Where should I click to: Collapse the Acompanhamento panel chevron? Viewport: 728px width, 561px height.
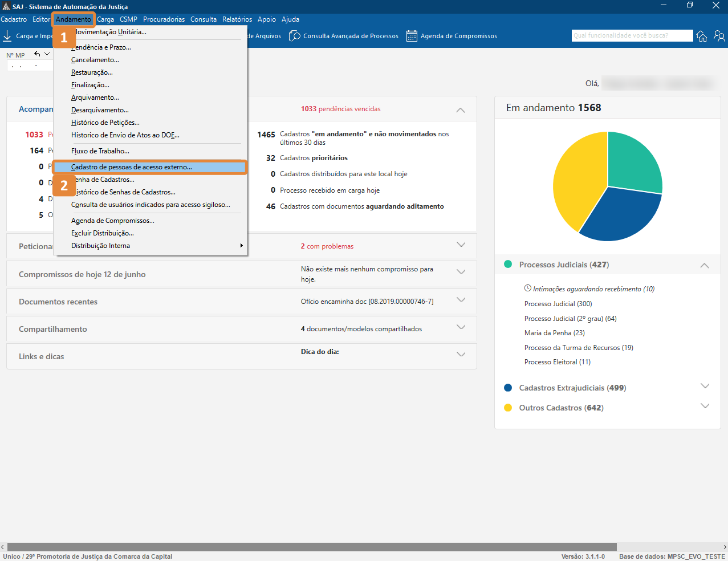click(461, 109)
